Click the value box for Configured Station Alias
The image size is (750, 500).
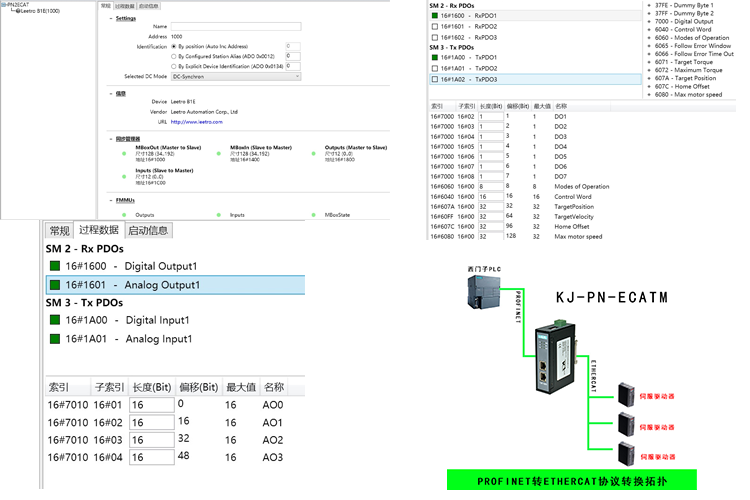coord(293,56)
